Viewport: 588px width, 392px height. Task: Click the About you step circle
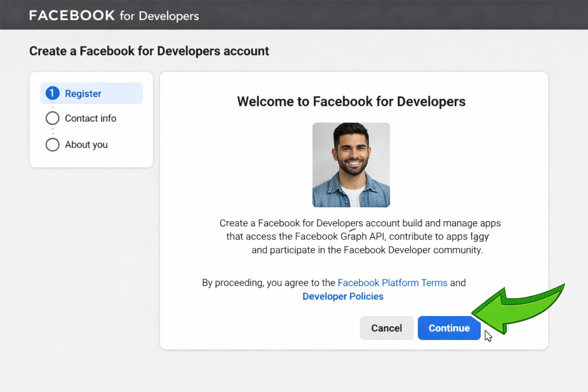[52, 145]
